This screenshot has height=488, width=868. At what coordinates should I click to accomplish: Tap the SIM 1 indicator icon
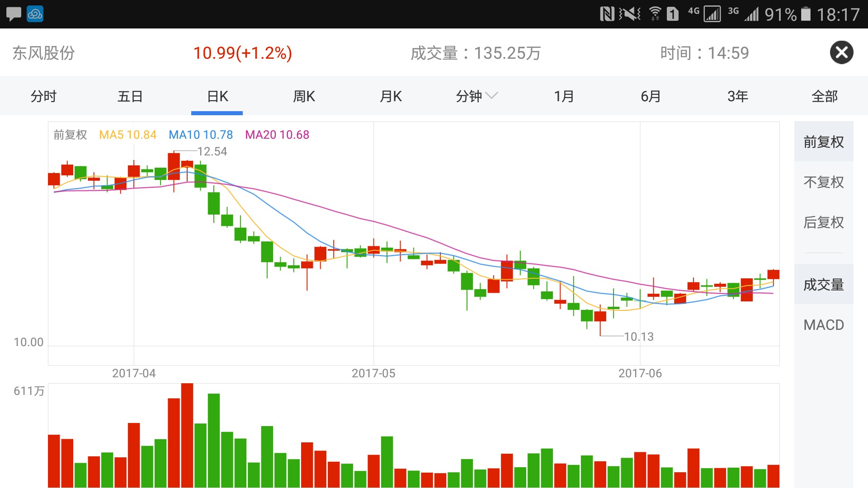(x=673, y=14)
